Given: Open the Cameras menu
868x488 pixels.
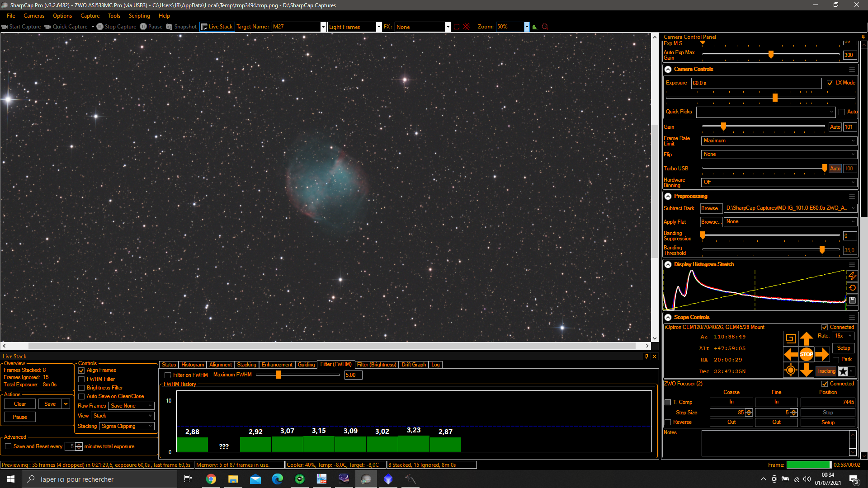Looking at the screenshot, I should pos(34,16).
